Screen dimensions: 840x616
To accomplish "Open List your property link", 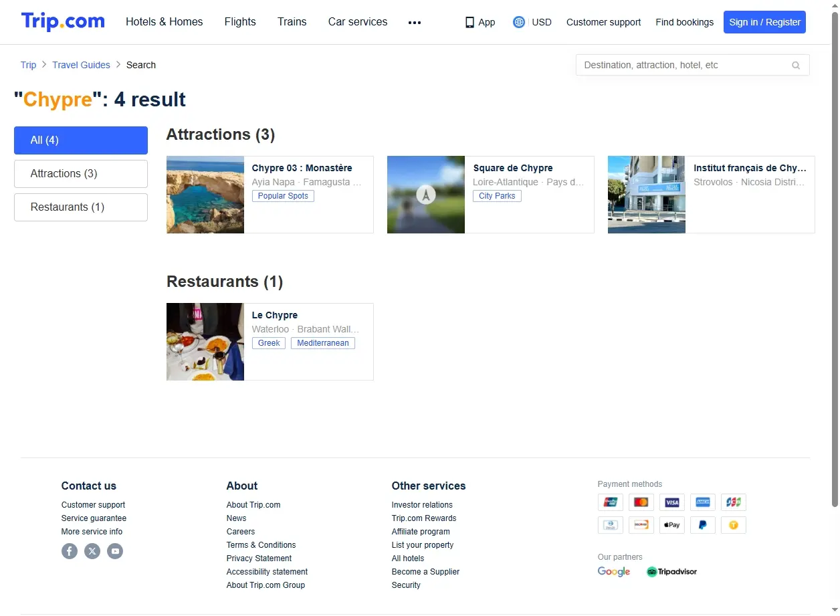I will click(423, 545).
